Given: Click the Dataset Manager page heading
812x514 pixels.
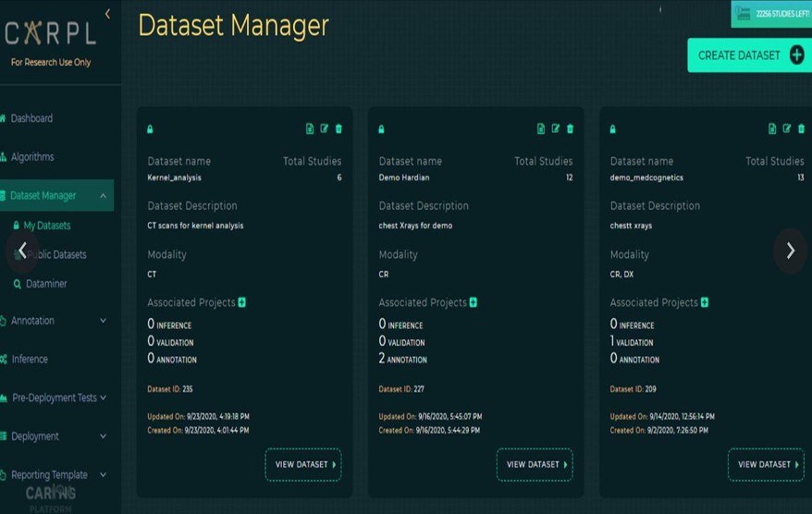Looking at the screenshot, I should click(233, 25).
